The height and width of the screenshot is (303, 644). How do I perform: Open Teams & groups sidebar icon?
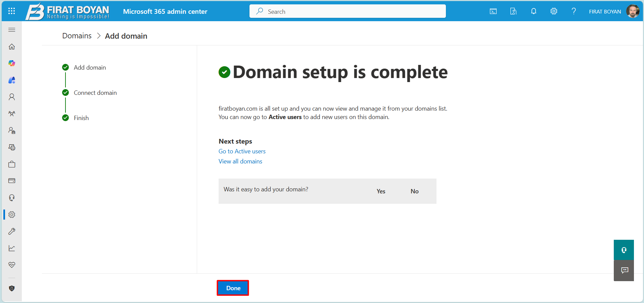(x=11, y=114)
